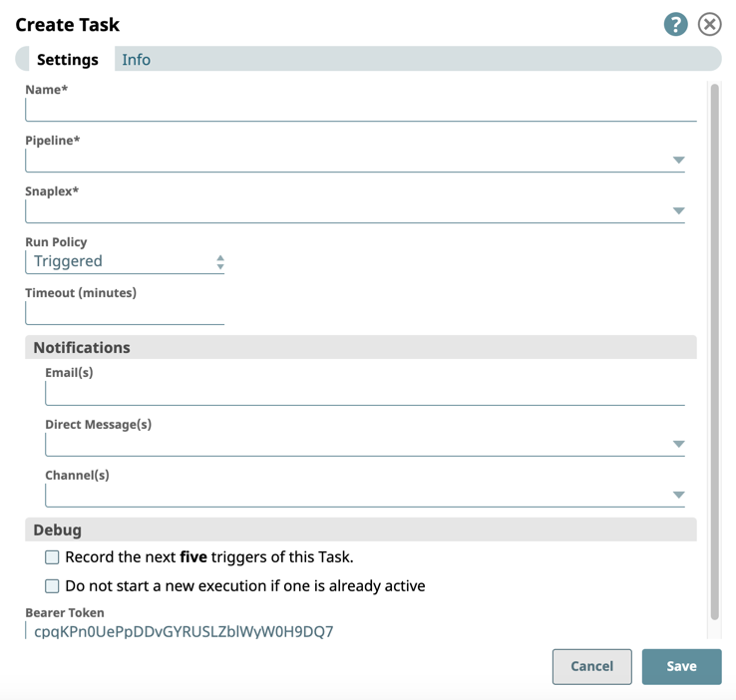Expand the Pipeline dropdown arrow
This screenshot has height=700, width=736.
pyautogui.click(x=678, y=161)
